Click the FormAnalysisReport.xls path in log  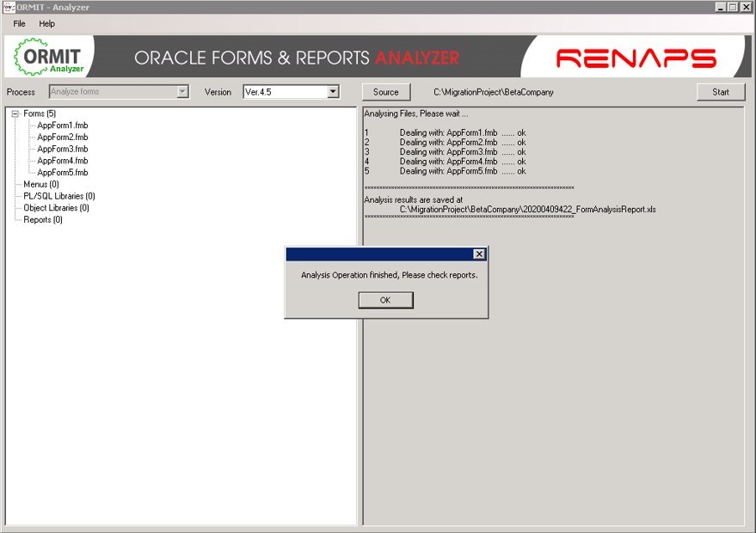528,209
